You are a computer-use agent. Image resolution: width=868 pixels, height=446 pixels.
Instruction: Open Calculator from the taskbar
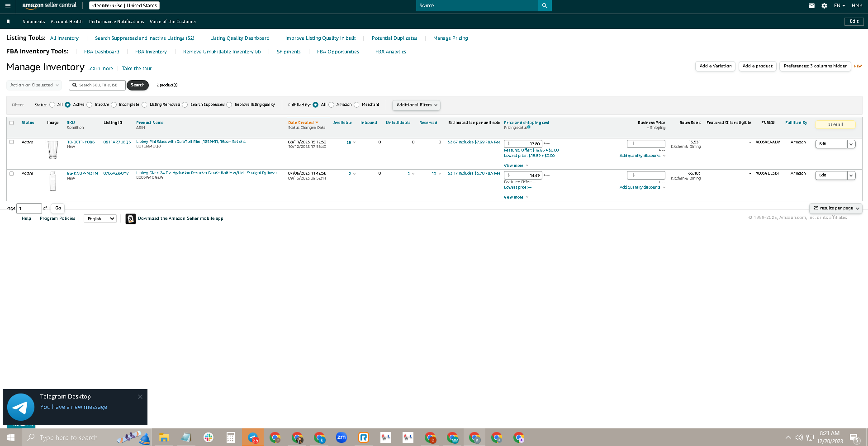click(230, 437)
